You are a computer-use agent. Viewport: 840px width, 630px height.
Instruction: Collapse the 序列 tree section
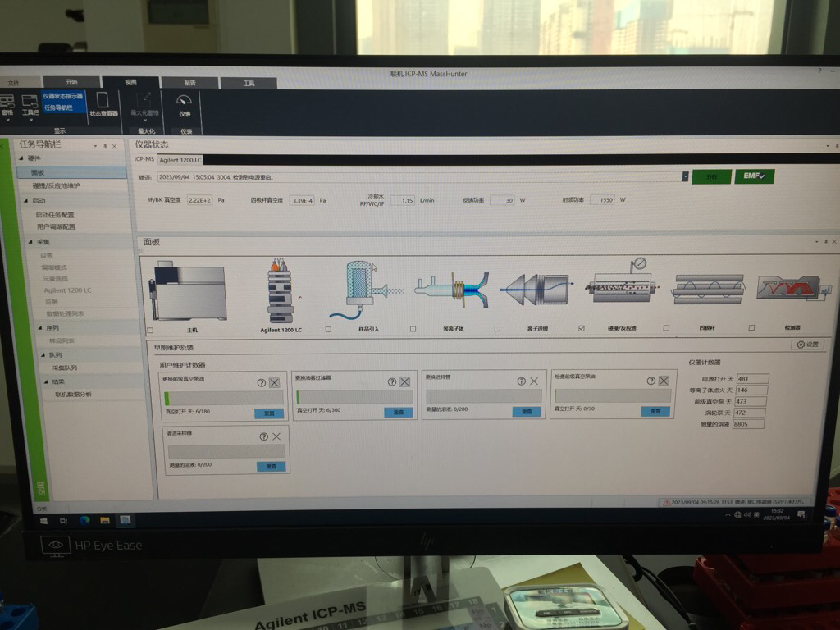click(x=39, y=327)
